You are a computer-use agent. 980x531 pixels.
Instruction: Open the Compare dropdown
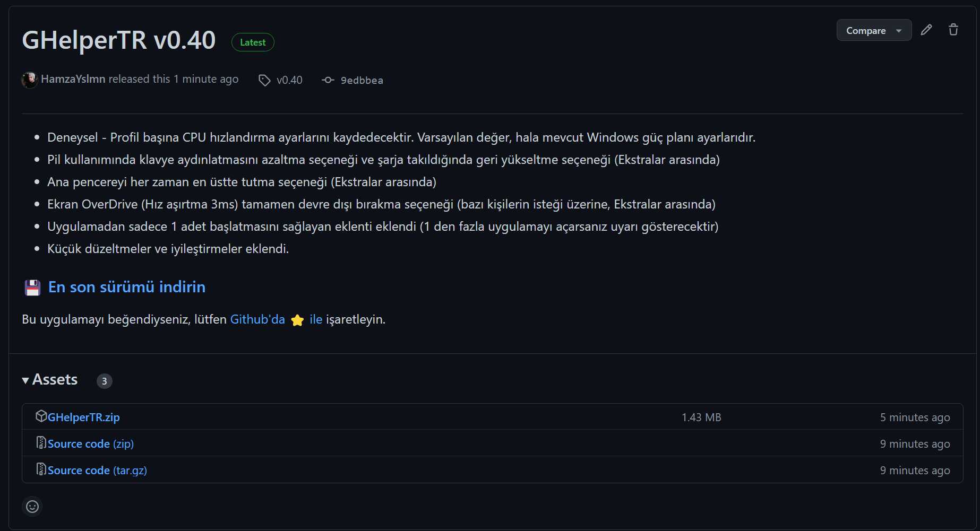click(874, 30)
